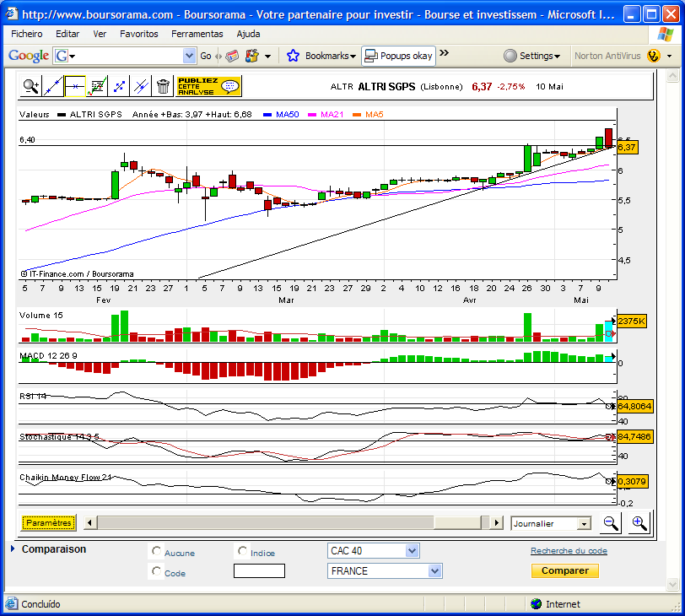Click the trash bin delete tool
The width and height of the screenshot is (685, 616).
[163, 87]
